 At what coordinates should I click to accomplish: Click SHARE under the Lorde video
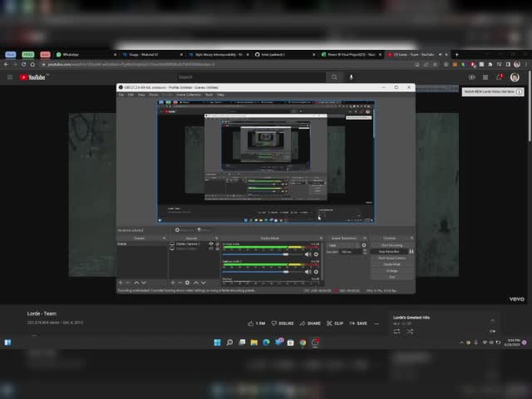click(310, 323)
